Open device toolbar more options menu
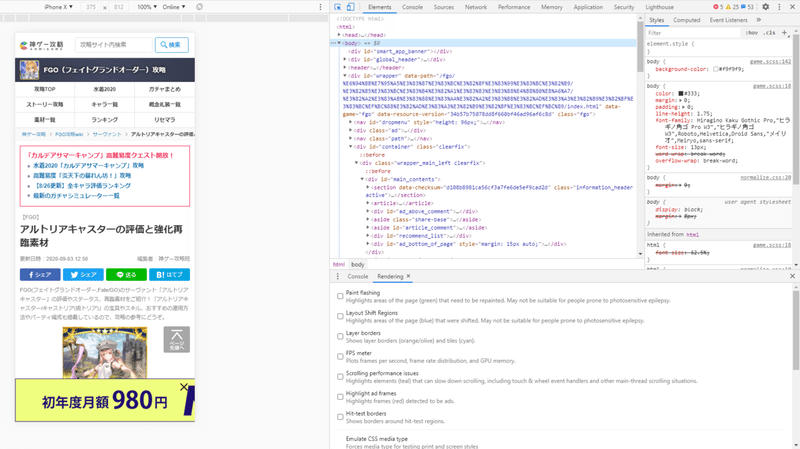Screen dimensions: 800x449 [x=320, y=7]
